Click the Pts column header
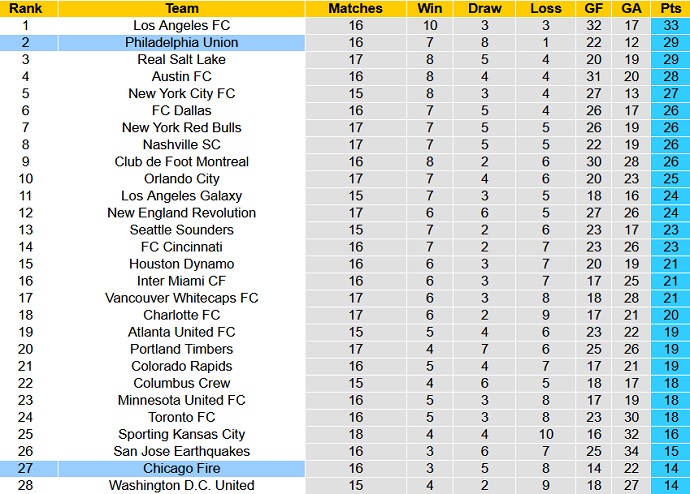The height and width of the screenshot is (494, 690). (x=669, y=8)
